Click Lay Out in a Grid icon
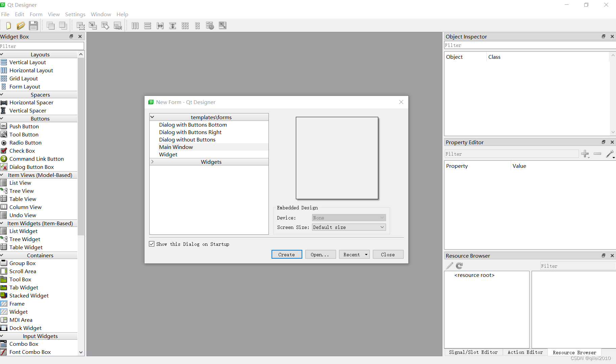The image size is (616, 364). (185, 26)
